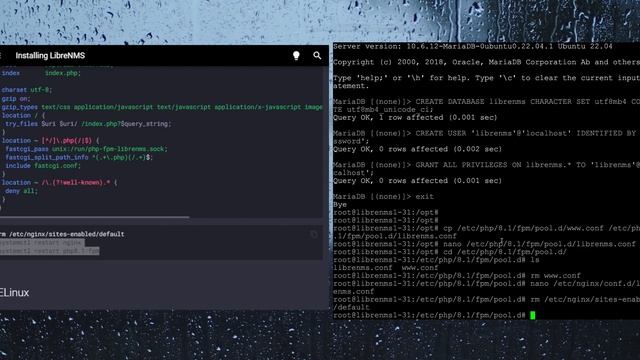Click 'rm /etc/nginx/sites-enabled/default' in docs
Viewport: 640px width, 360px height.
pyautogui.click(x=62, y=234)
